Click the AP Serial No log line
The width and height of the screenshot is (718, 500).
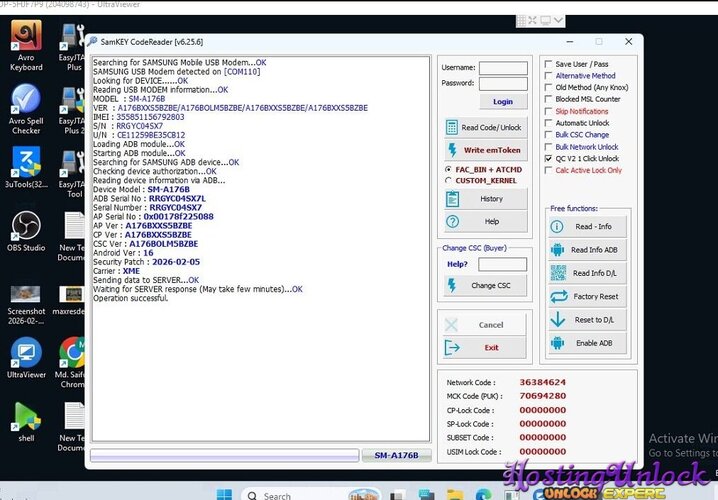153,217
